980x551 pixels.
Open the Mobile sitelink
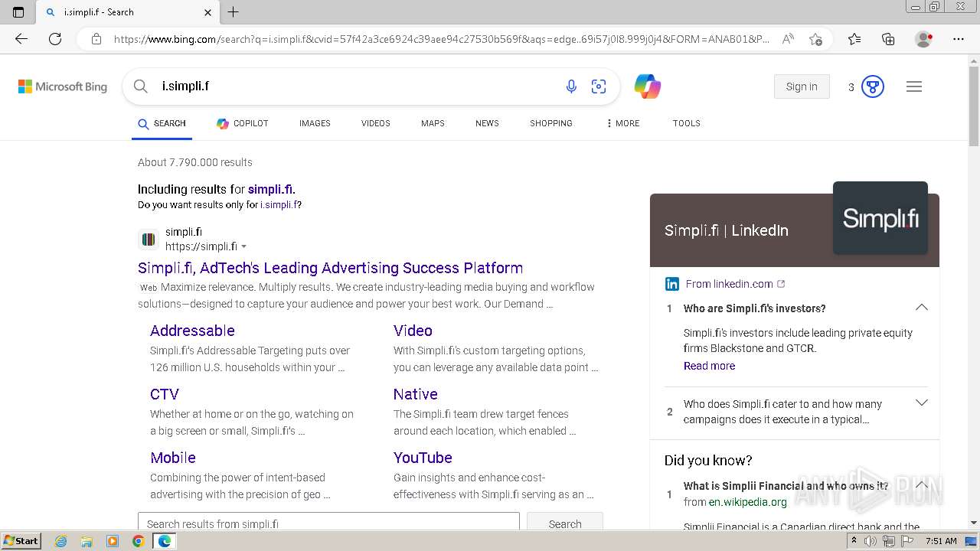tap(173, 458)
